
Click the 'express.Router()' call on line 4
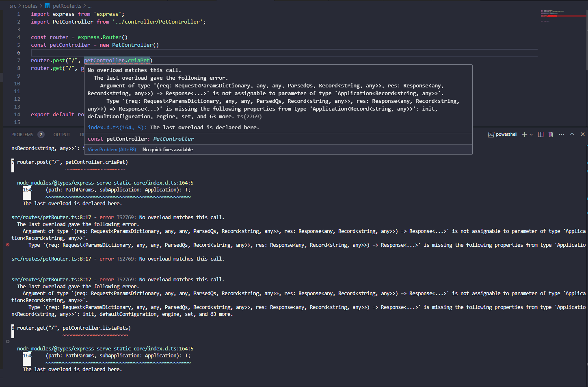coord(103,37)
